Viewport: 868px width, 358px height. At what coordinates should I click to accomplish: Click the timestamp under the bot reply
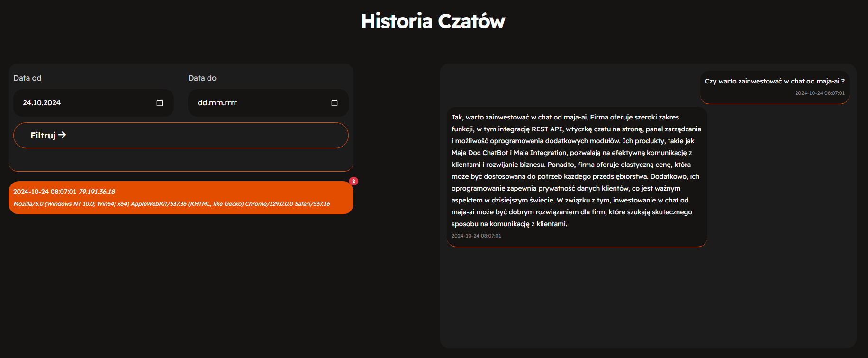click(x=476, y=236)
